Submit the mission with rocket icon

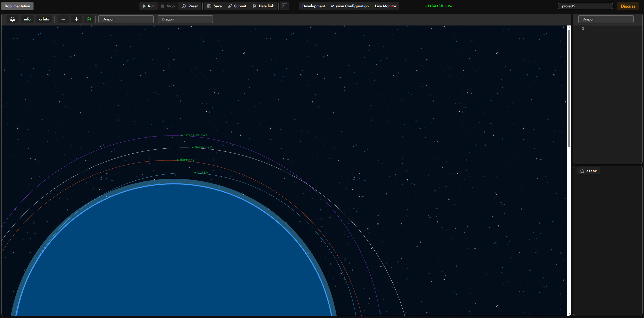point(237,6)
